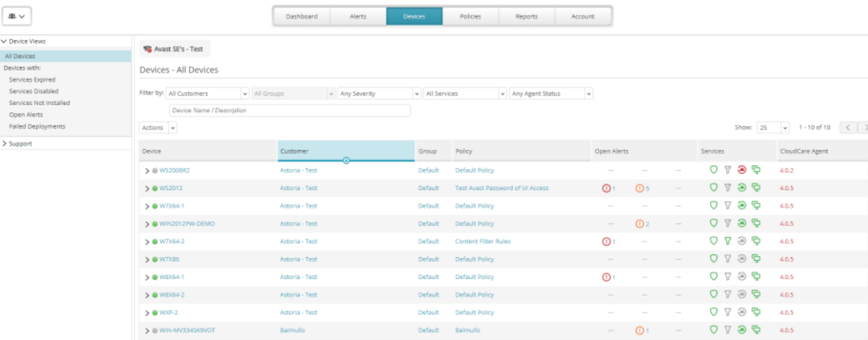The height and width of the screenshot is (340, 868).
Task: Go to the previous page arrow
Action: click(x=848, y=128)
